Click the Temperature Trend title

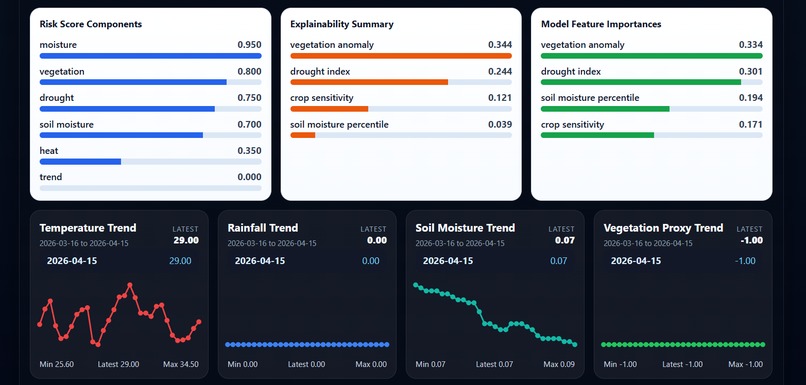88,228
